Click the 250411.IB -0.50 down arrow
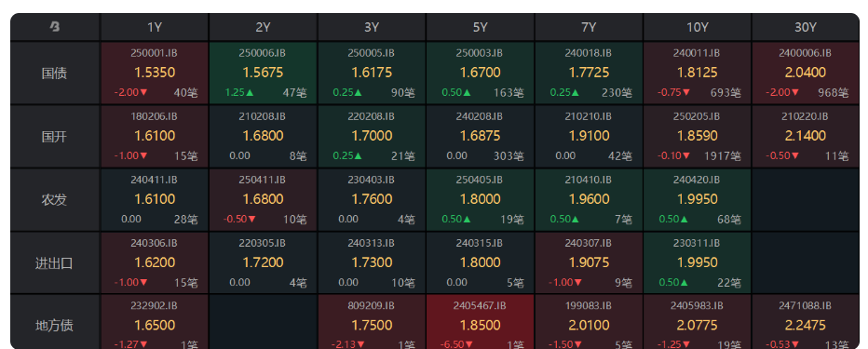 coord(251,219)
